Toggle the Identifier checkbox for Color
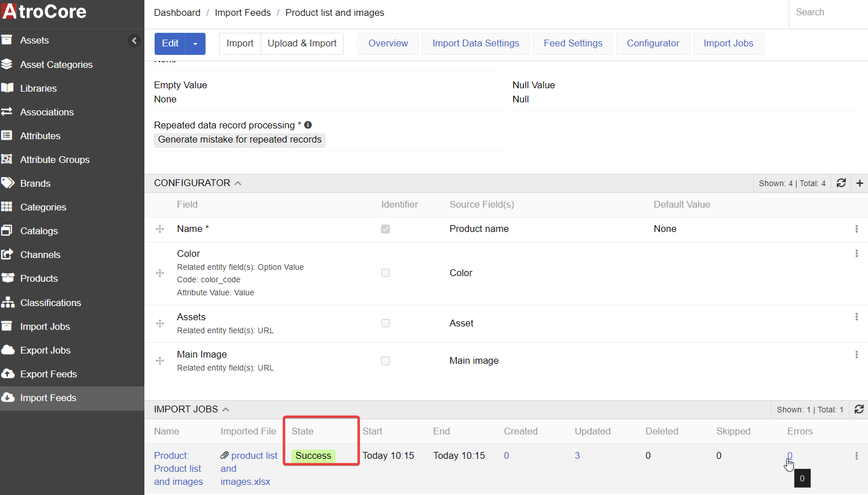 386,273
